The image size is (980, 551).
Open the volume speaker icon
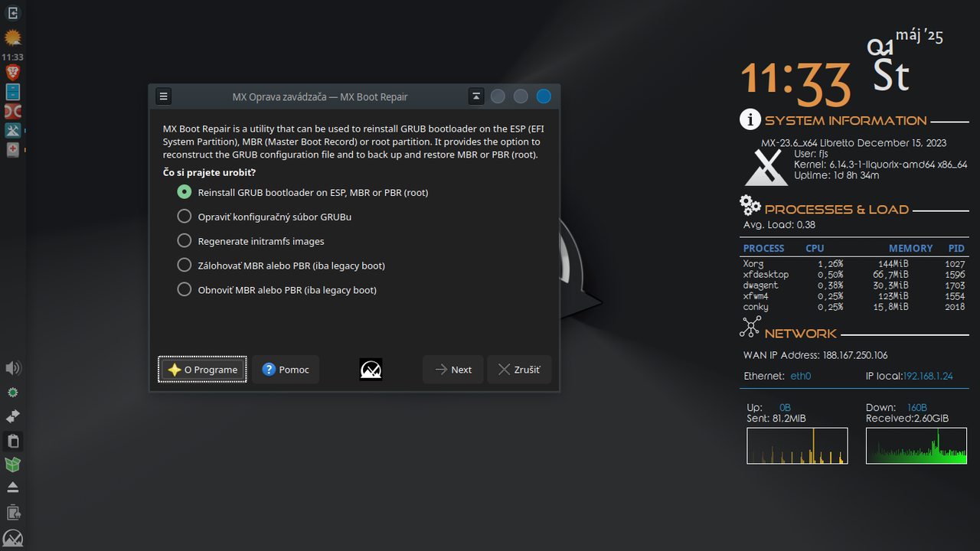click(12, 369)
